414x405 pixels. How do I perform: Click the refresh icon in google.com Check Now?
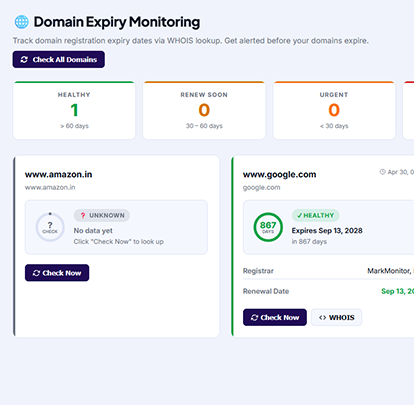point(254,317)
